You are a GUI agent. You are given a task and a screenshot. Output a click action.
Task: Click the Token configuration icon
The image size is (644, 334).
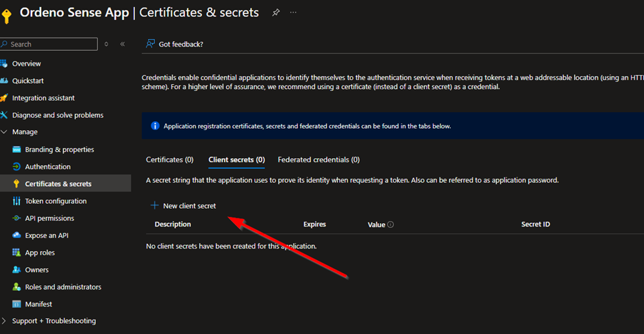pos(16,201)
